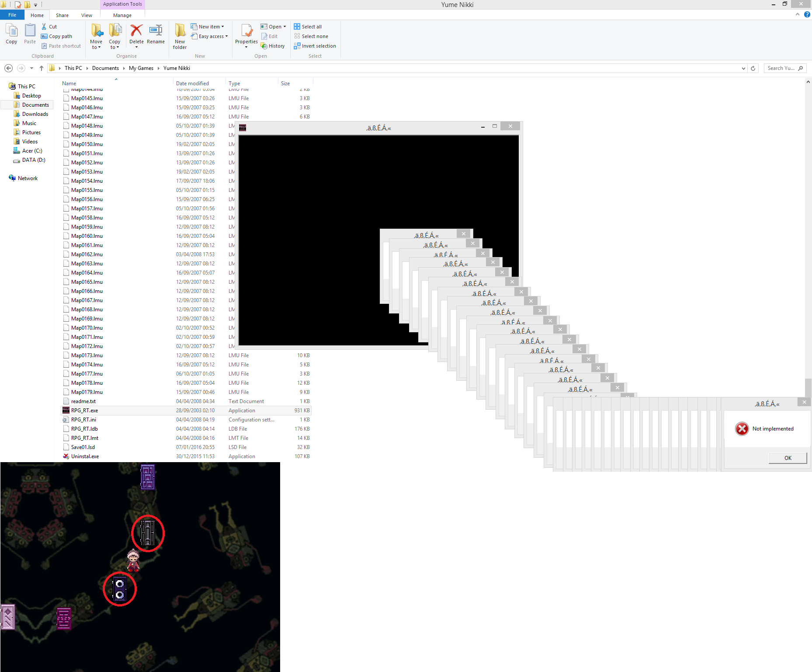This screenshot has width=812, height=672.
Task: Click Invert selection in ribbon
Action: 315,46
